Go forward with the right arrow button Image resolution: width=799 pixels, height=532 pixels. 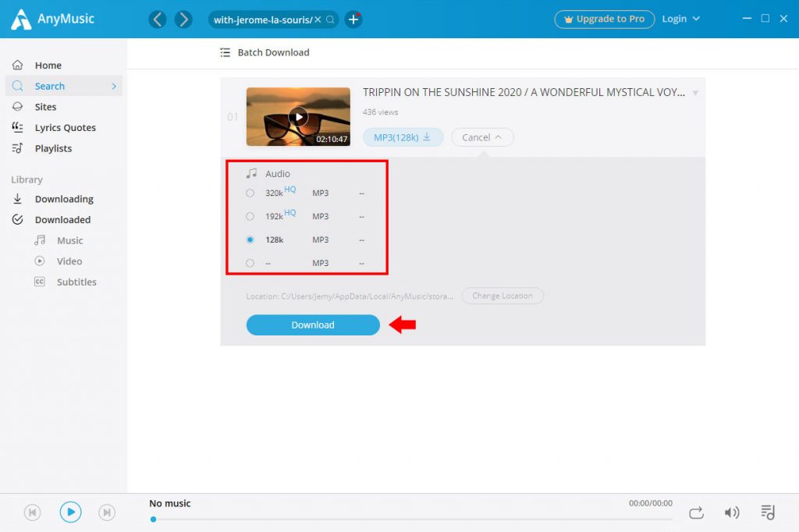[183, 20]
